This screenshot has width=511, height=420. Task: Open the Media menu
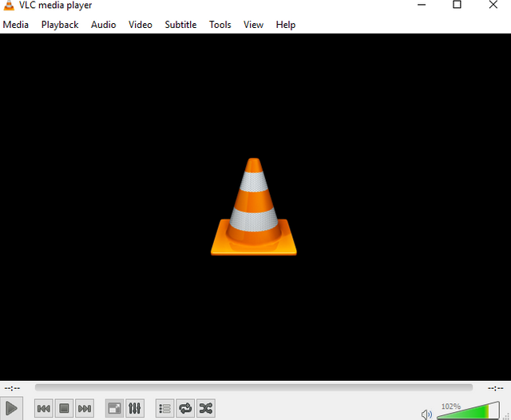pos(16,25)
